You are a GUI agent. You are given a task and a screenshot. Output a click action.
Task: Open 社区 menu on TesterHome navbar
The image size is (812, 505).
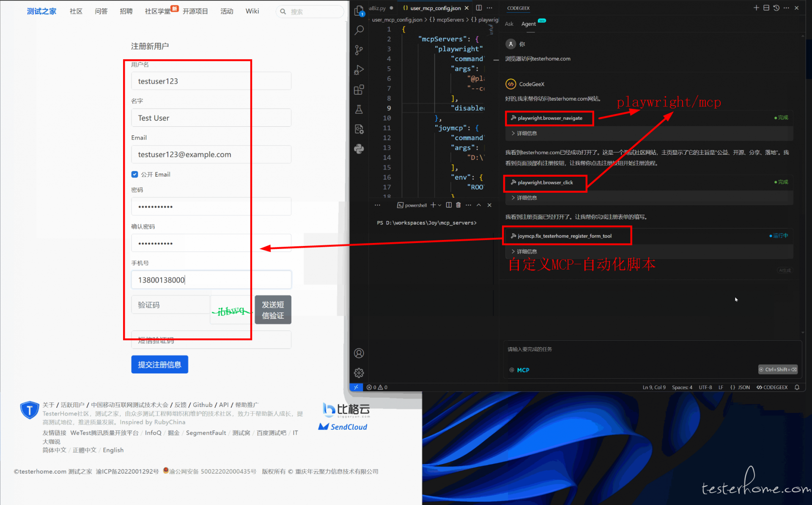click(x=76, y=11)
